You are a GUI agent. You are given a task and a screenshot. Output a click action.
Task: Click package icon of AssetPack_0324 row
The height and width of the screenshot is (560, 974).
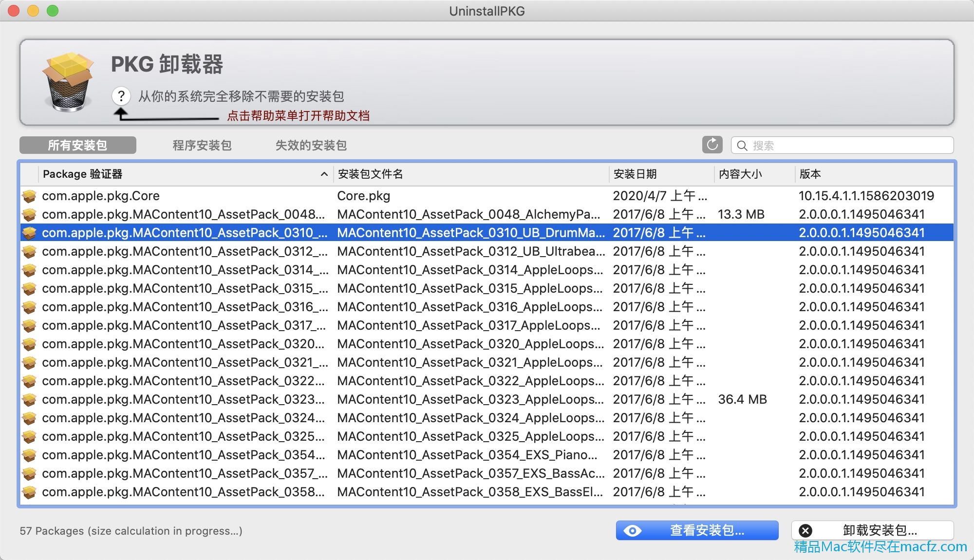coord(29,418)
